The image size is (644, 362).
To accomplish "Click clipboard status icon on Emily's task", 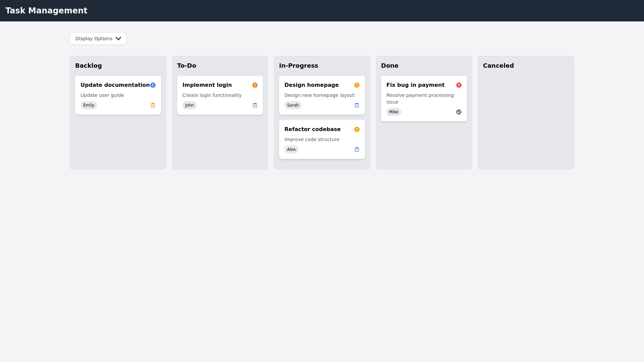I will [x=153, y=105].
